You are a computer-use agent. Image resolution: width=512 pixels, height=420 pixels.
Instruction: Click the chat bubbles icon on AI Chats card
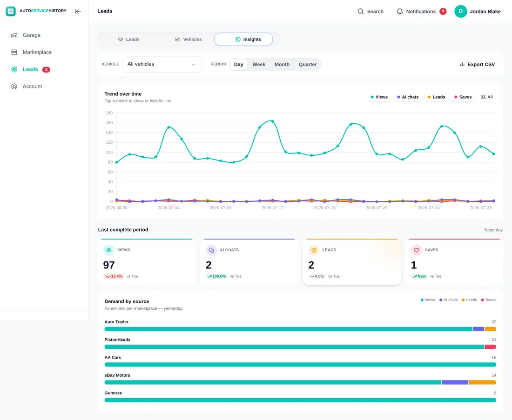pos(211,250)
